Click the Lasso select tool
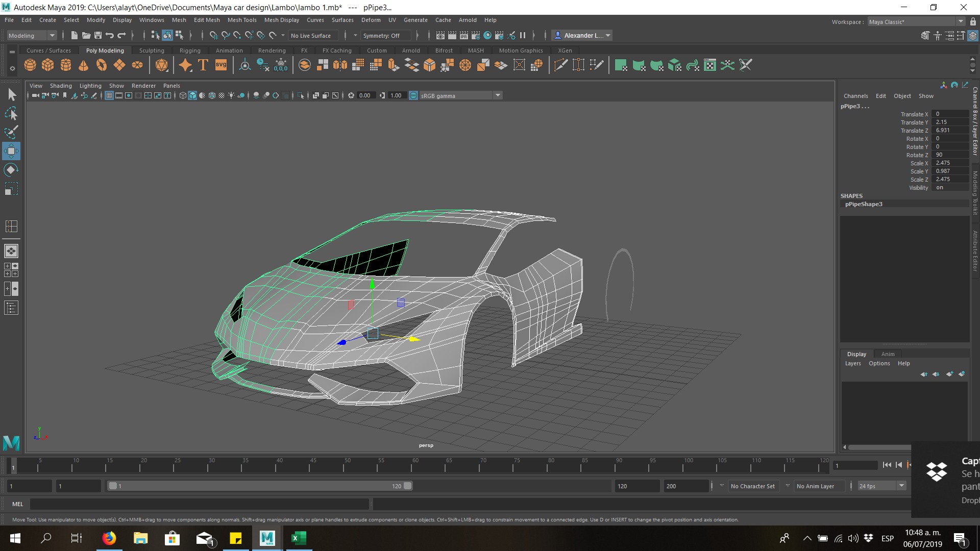The image size is (980, 551). click(x=11, y=113)
